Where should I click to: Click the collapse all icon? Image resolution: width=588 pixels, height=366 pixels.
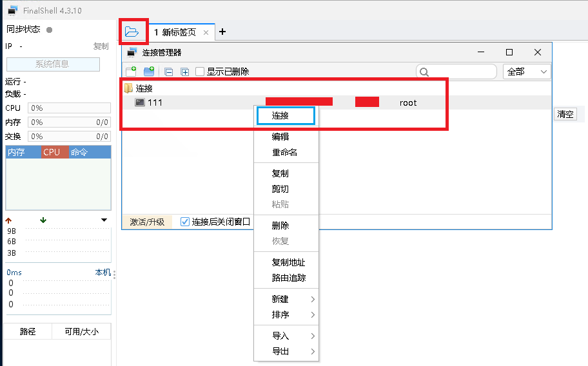click(169, 72)
